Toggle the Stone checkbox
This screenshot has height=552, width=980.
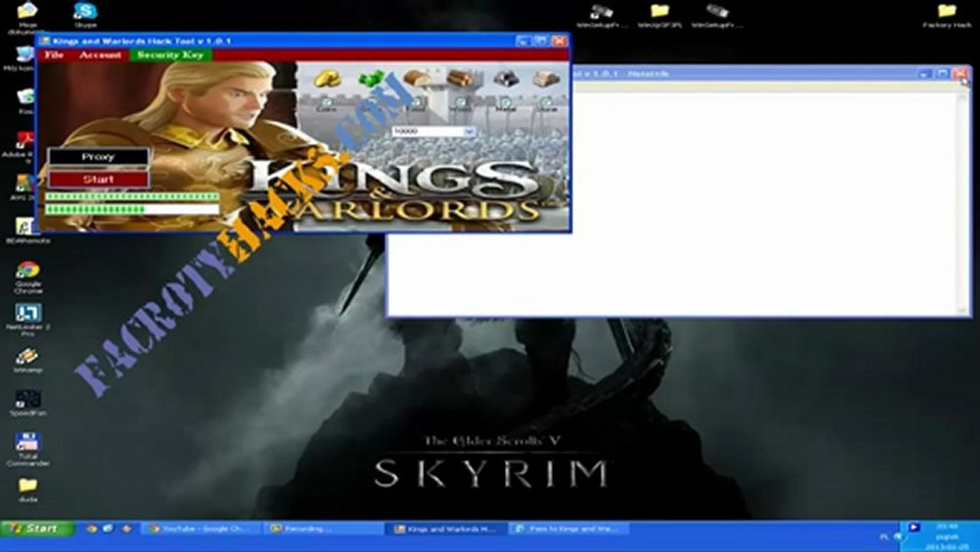[546, 101]
